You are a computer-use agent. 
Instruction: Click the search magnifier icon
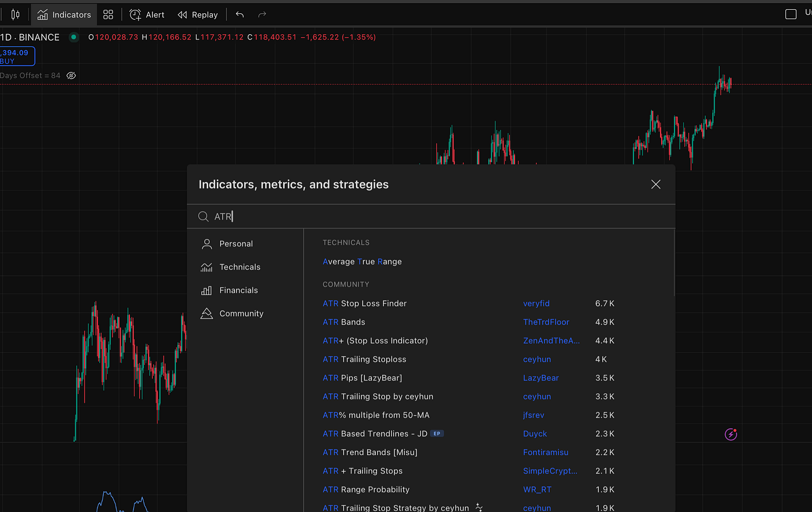203,216
